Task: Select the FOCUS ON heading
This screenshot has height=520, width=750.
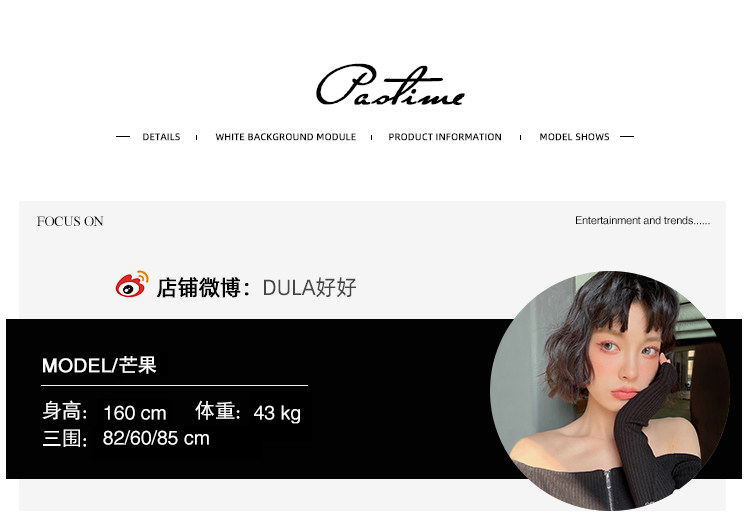Action: 70,221
